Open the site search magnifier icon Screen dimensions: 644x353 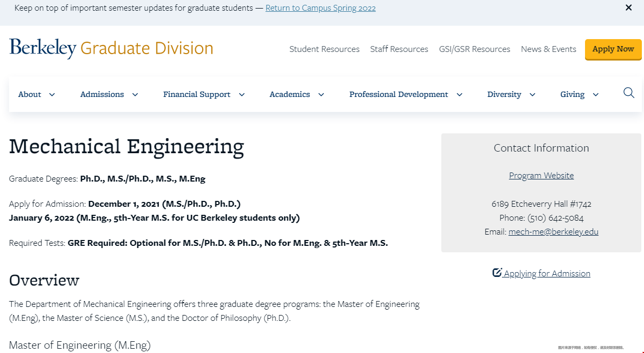point(629,93)
